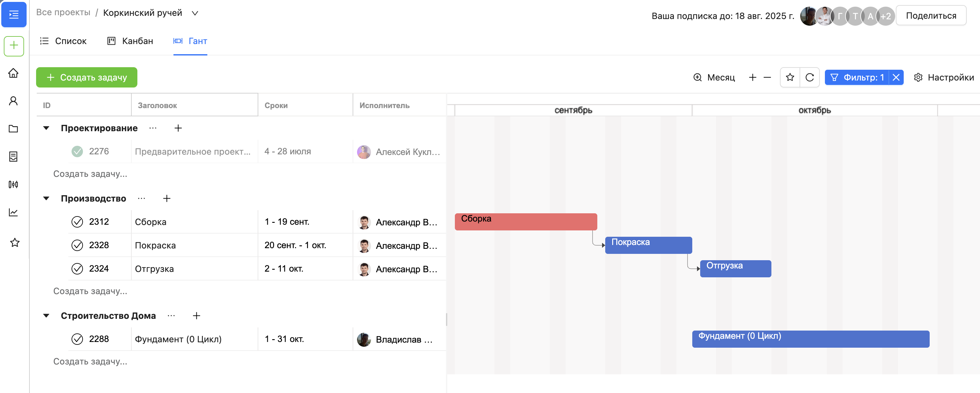Add task to Проектирование with plus
This screenshot has width=980, height=393.
(178, 128)
